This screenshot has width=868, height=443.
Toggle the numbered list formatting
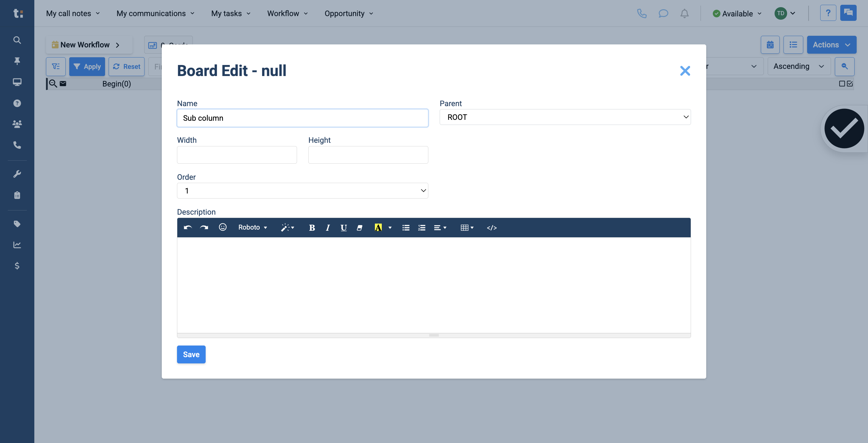[421, 227]
